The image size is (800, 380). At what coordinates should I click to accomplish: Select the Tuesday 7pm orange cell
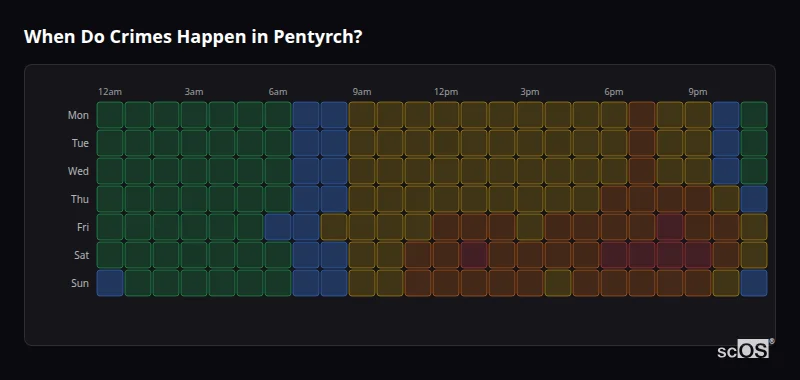click(x=642, y=143)
